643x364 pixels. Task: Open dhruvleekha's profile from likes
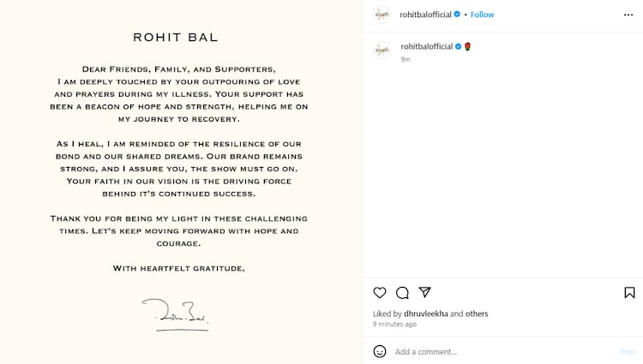tap(422, 313)
